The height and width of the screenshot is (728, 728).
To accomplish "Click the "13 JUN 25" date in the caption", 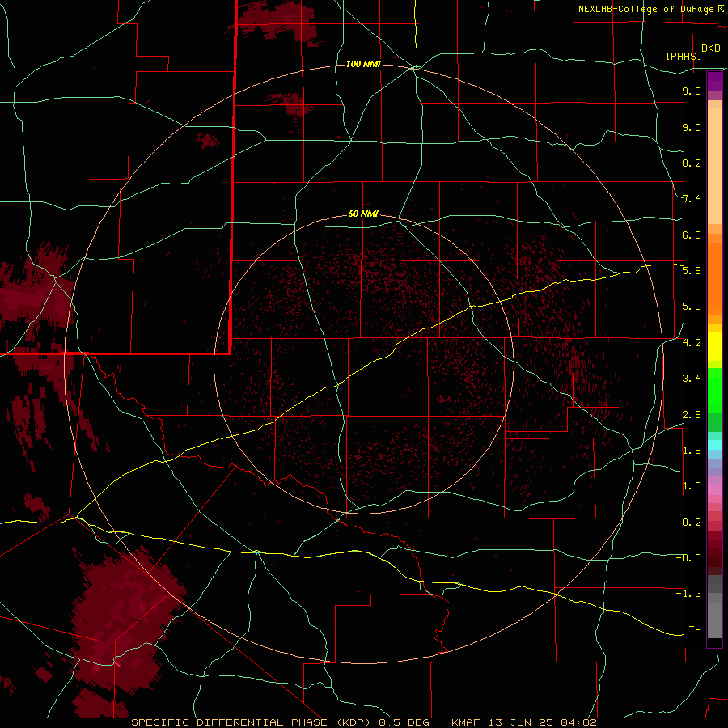I will pos(522,722).
